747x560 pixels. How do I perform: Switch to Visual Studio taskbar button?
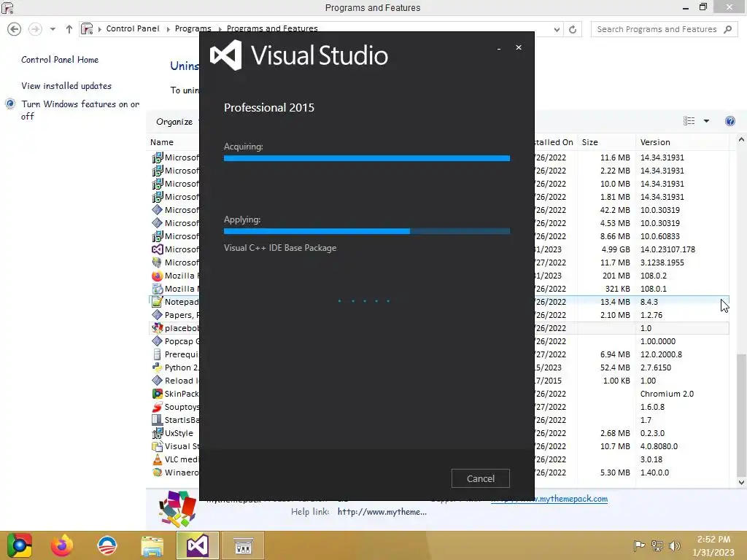pos(198,545)
